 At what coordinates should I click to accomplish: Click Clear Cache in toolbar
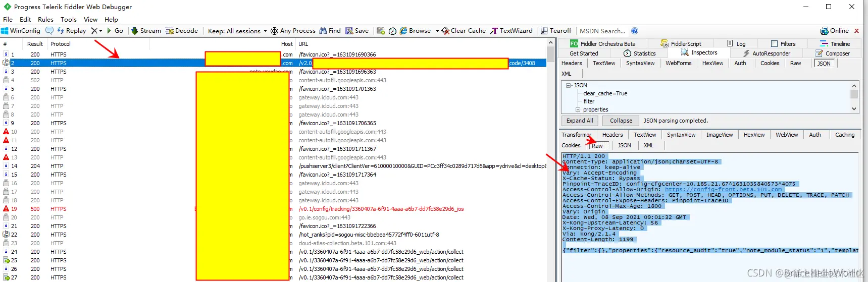464,31
